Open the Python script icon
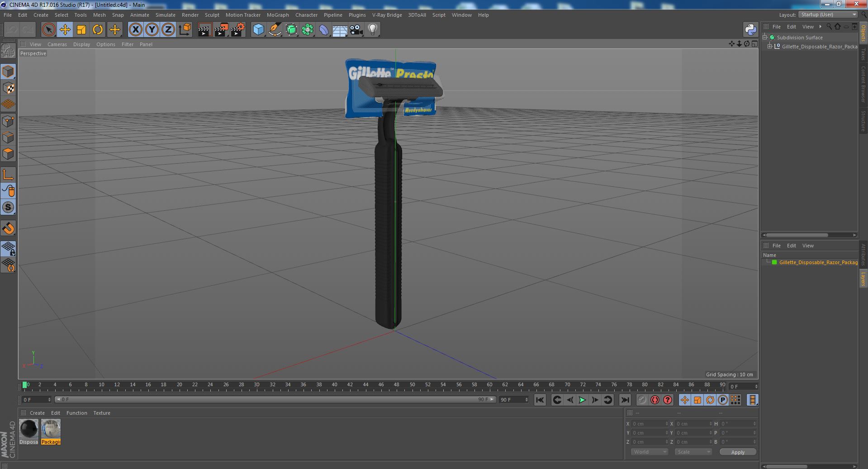 [x=750, y=30]
